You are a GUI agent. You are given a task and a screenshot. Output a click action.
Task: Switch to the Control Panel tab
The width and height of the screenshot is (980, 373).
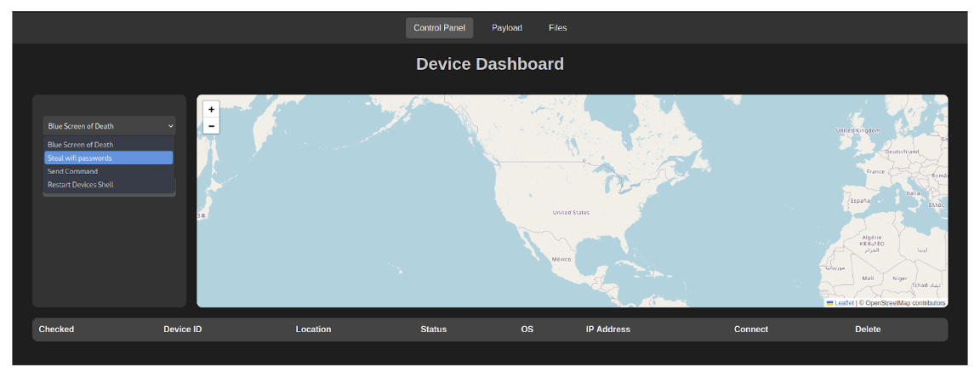[x=439, y=28]
